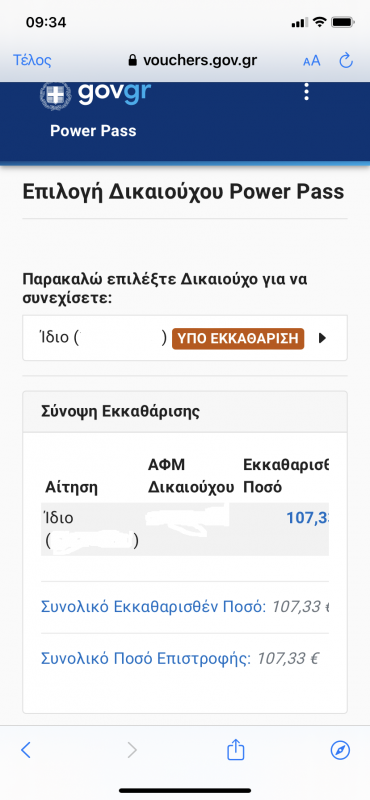Screen dimensions: 370x800
Task: Tap the Αίτηση column header
Action: pos(71,487)
